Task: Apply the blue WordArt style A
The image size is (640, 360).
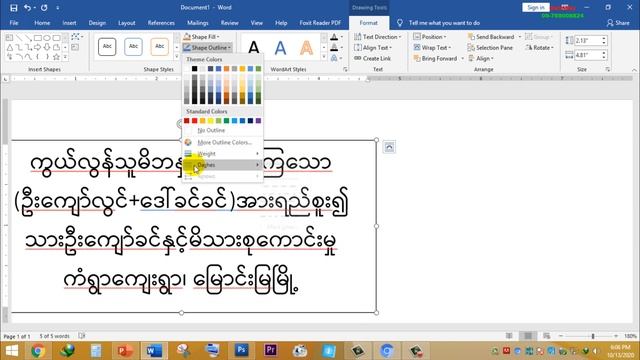Action: pos(280,48)
